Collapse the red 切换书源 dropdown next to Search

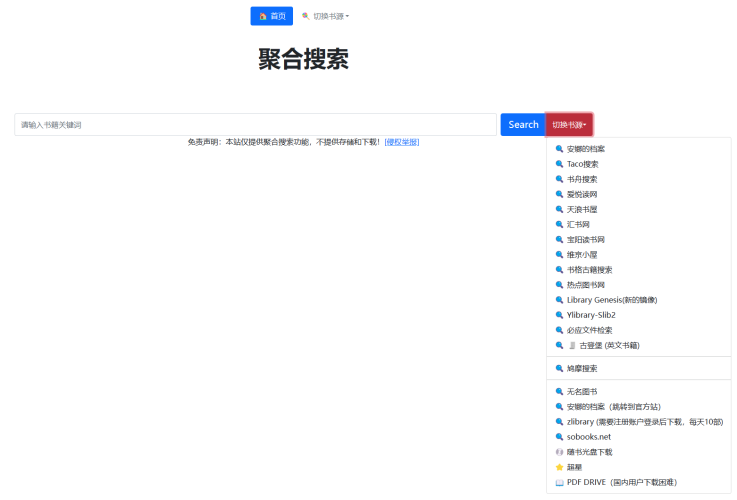tap(569, 125)
